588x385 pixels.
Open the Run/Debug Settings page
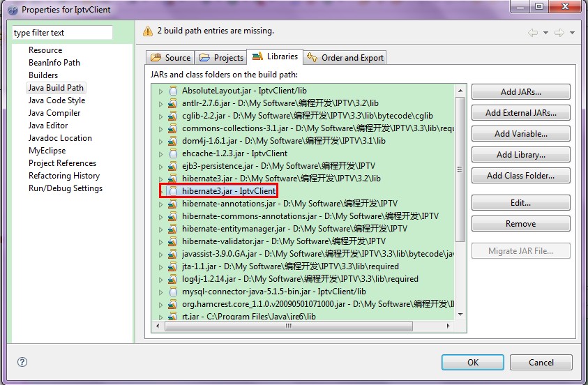[x=66, y=188]
